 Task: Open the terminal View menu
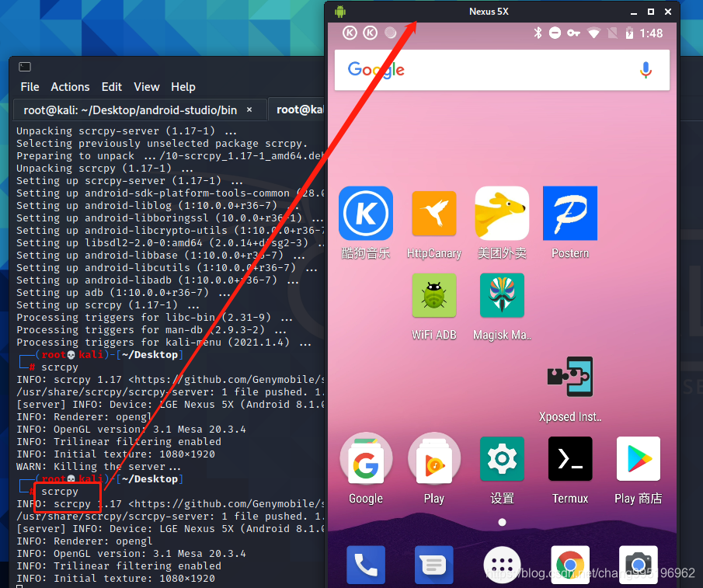pyautogui.click(x=147, y=86)
